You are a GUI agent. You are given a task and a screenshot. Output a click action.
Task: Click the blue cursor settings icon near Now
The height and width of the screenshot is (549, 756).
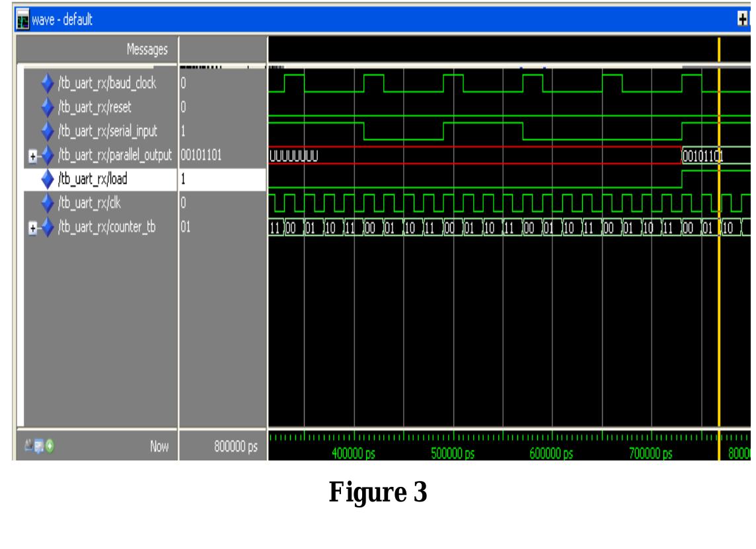pyautogui.click(x=38, y=447)
